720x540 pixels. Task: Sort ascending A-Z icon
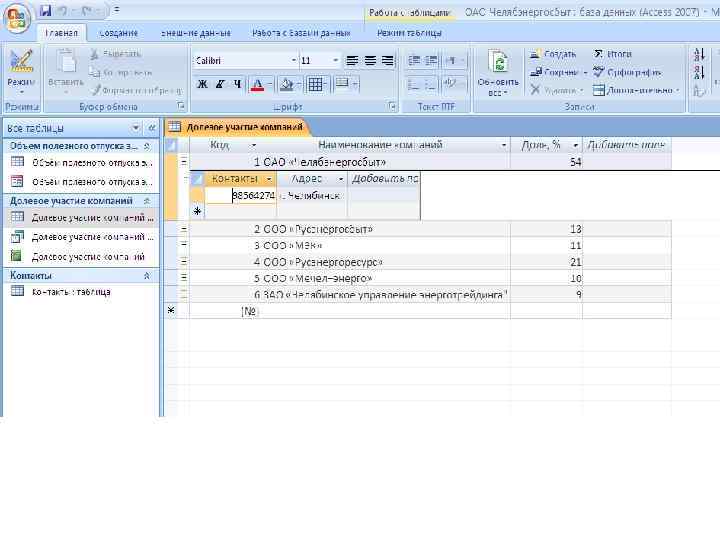click(699, 54)
